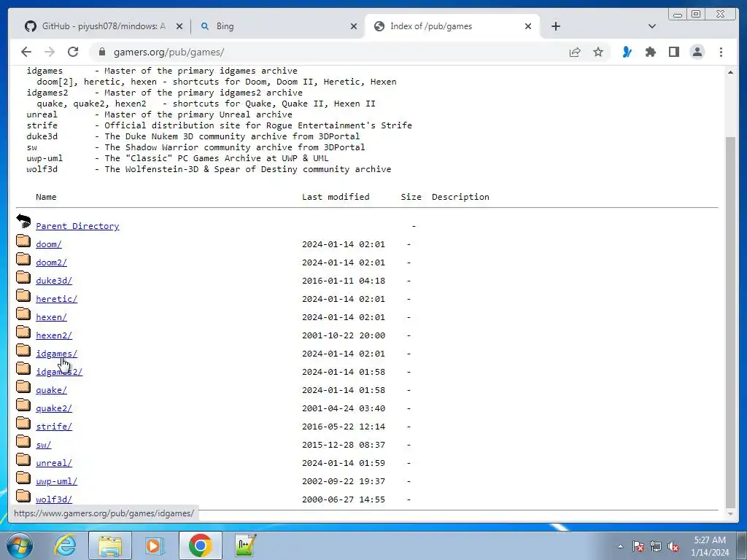Open Chrome's three-dot menu

pyautogui.click(x=721, y=52)
